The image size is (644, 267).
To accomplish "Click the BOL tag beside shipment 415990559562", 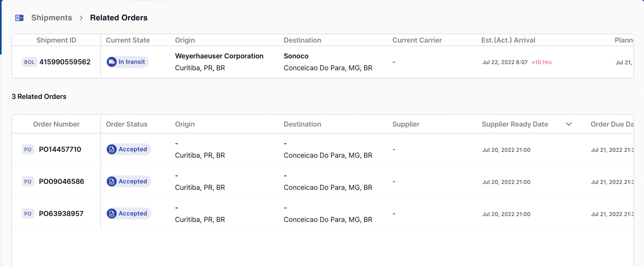I will tap(29, 62).
